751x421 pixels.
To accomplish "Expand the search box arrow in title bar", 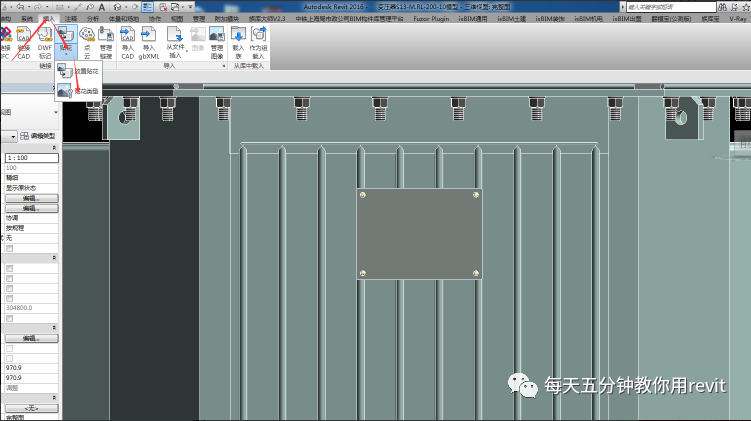I will [623, 7].
